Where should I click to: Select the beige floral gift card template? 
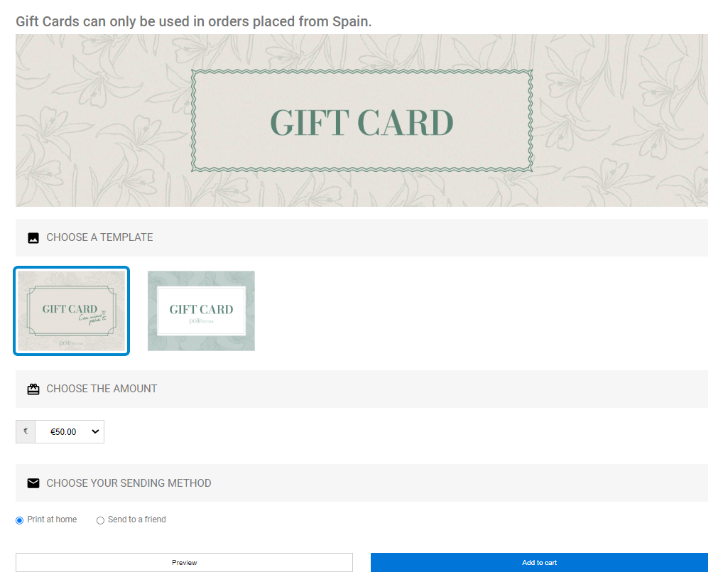pos(72,311)
